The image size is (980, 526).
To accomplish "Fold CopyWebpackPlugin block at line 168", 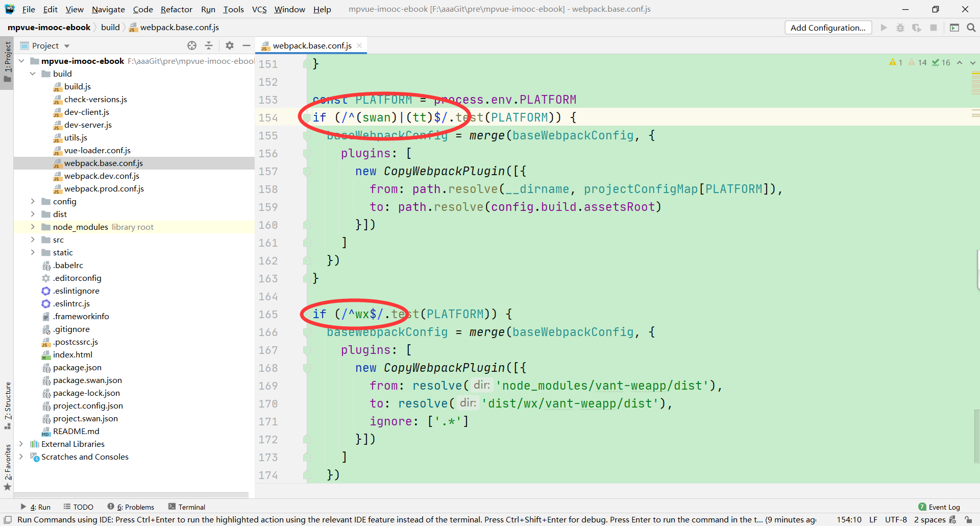I will pyautogui.click(x=307, y=368).
